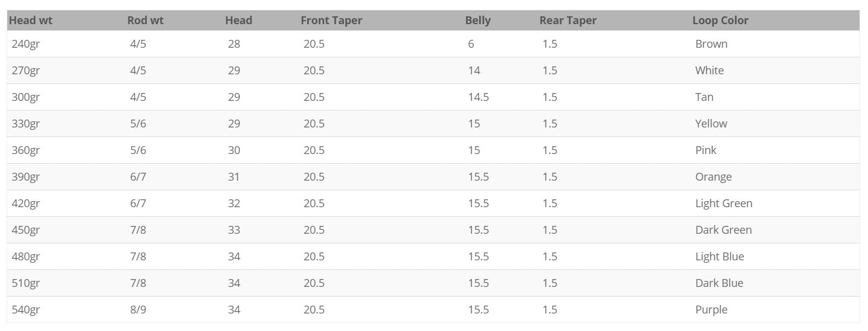This screenshot has height=331, width=868.
Task: Click the Purple loop color cell
Action: [x=711, y=310]
